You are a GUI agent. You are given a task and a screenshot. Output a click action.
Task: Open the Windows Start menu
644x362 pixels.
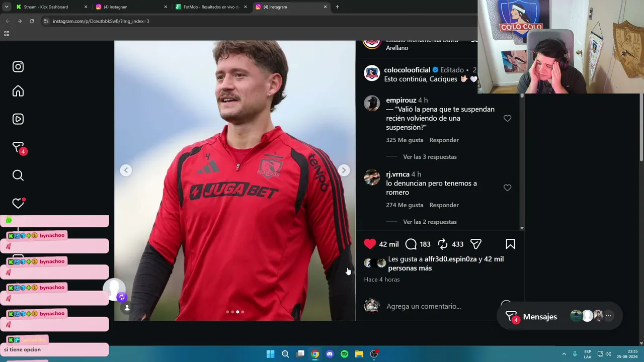click(270, 354)
